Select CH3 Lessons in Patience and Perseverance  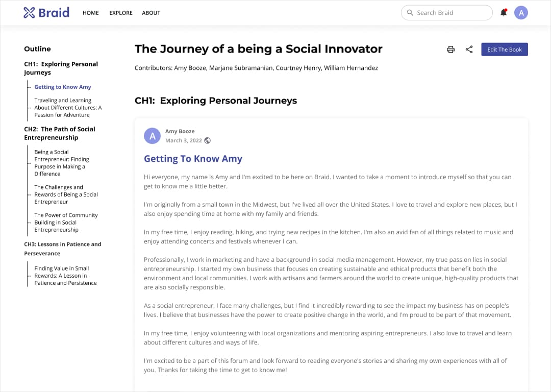pyautogui.click(x=62, y=249)
